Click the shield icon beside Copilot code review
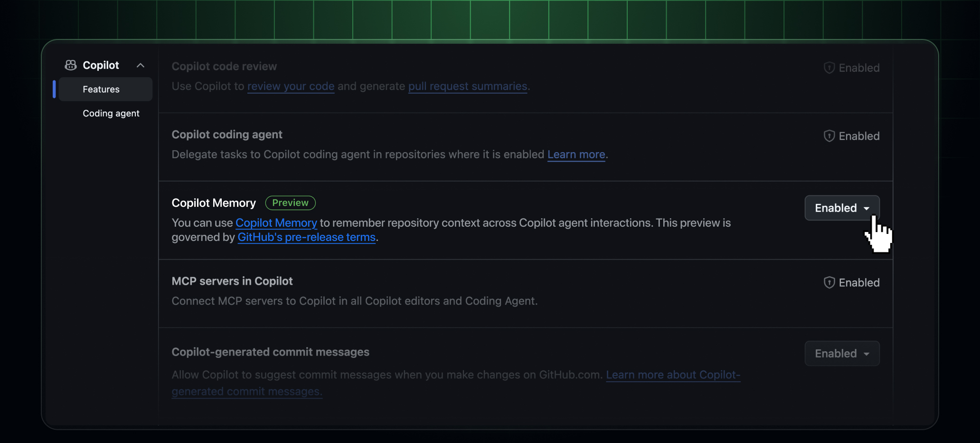 pyautogui.click(x=829, y=67)
